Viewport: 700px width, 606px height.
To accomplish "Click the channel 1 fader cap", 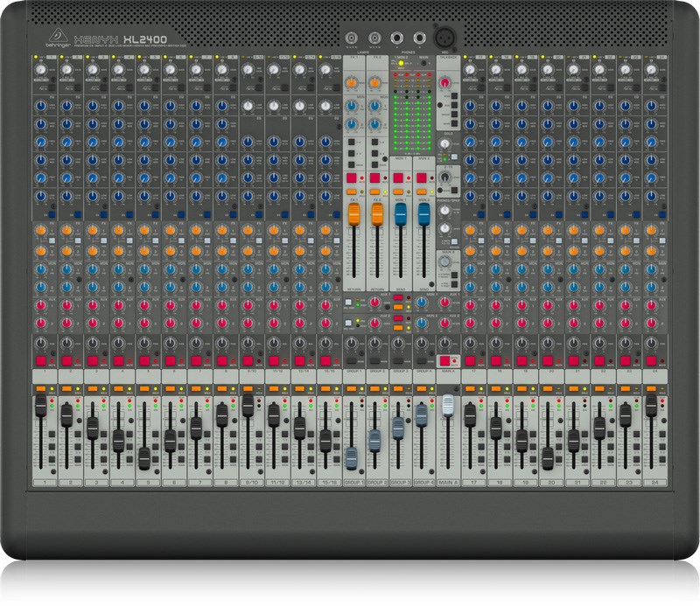I will tap(40, 405).
